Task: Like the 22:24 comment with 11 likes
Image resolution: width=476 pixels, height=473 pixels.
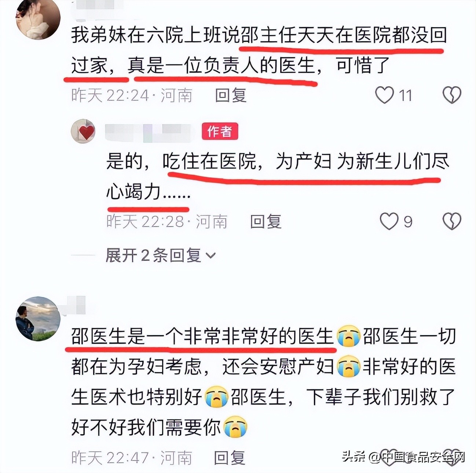Action: pyautogui.click(x=384, y=95)
